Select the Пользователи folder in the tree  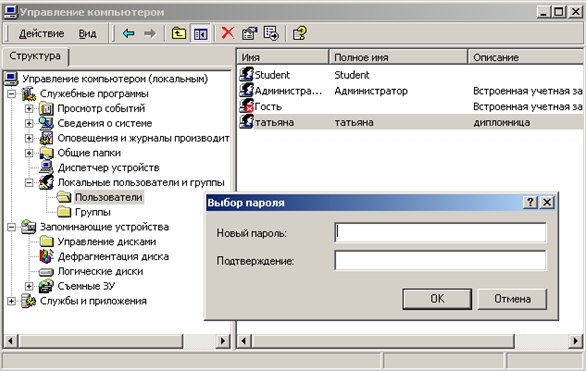[x=109, y=197]
